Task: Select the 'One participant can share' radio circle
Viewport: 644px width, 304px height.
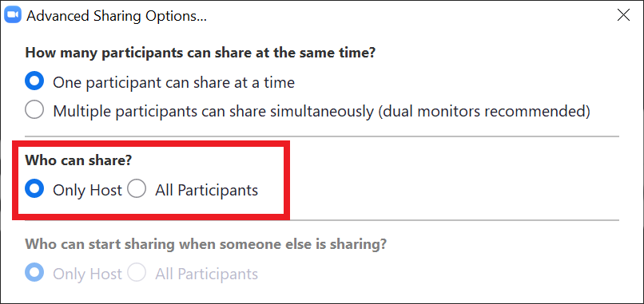Action: click(34, 82)
